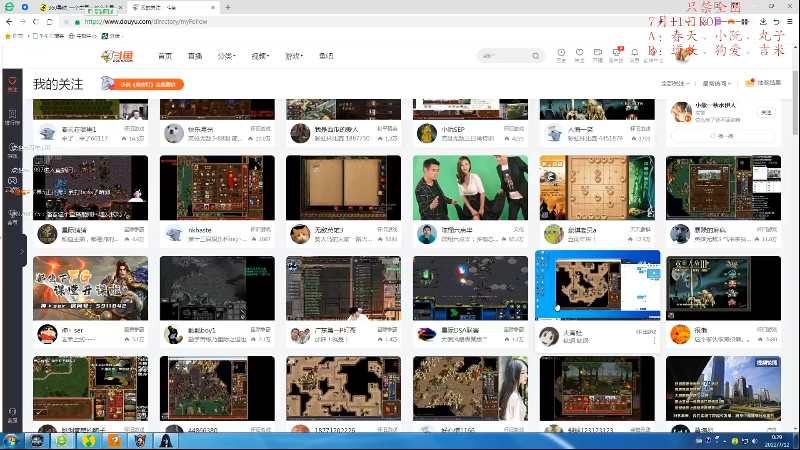Click the 换一换 refresh recommendations button
800x450 pixels.
723,136
